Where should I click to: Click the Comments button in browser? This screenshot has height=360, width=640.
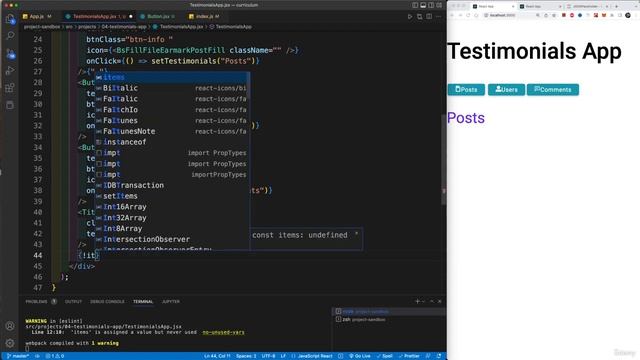(553, 89)
